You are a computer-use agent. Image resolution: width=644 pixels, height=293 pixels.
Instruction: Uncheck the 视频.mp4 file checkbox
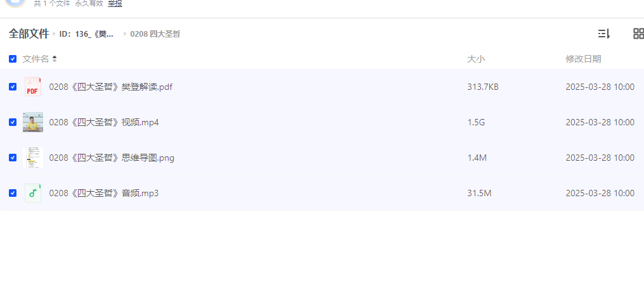coord(13,122)
